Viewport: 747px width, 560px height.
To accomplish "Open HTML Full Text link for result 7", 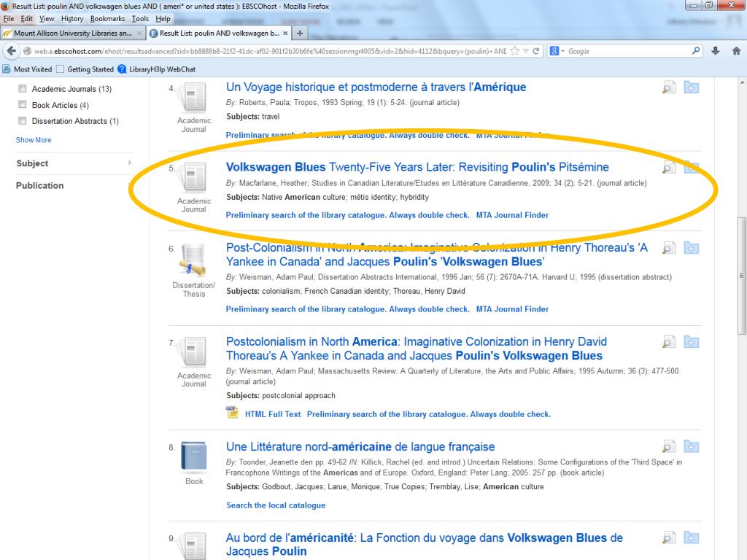I will point(273,414).
